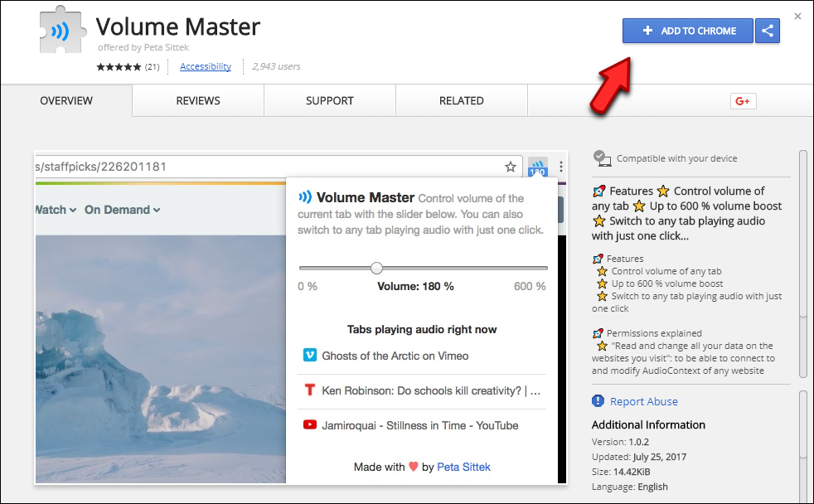The width and height of the screenshot is (814, 504).
Task: Click the TED favicon icon
Action: 310,390
